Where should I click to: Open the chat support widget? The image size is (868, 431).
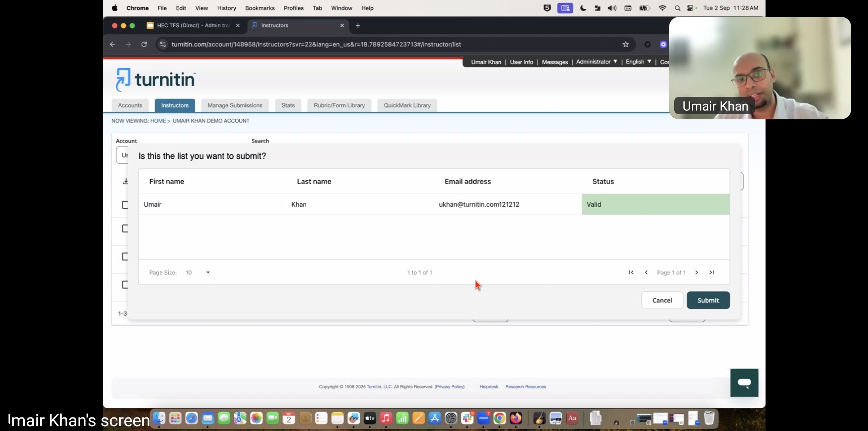[x=744, y=383]
